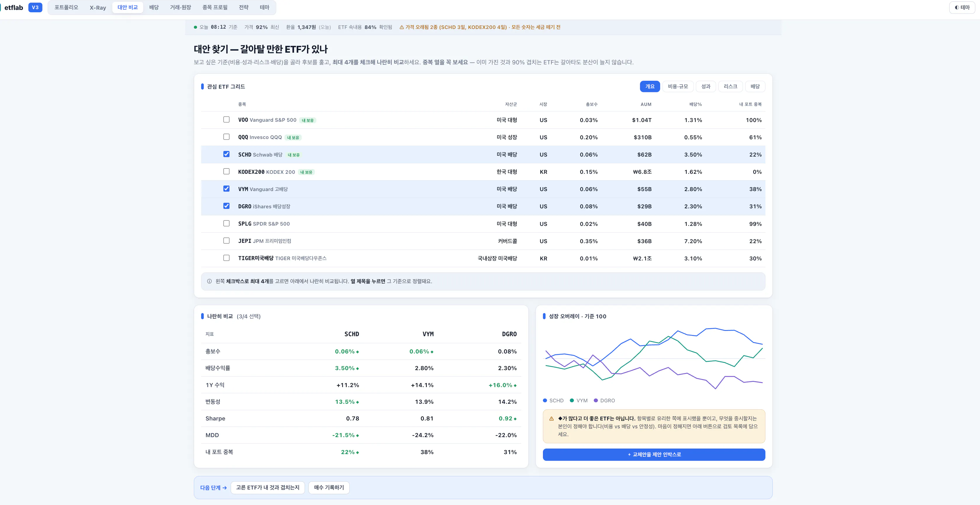Click the 교체안을 제안 인박스로 button
The height and width of the screenshot is (505, 980).
(654, 455)
